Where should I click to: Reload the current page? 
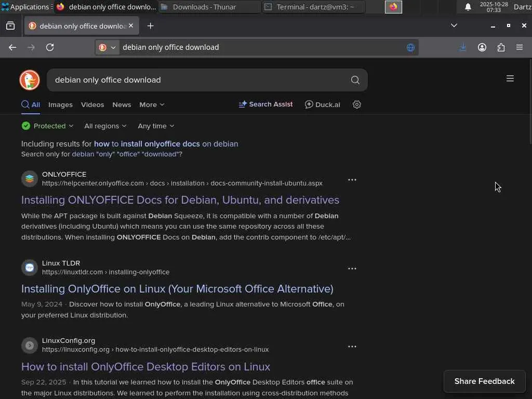click(x=50, y=47)
